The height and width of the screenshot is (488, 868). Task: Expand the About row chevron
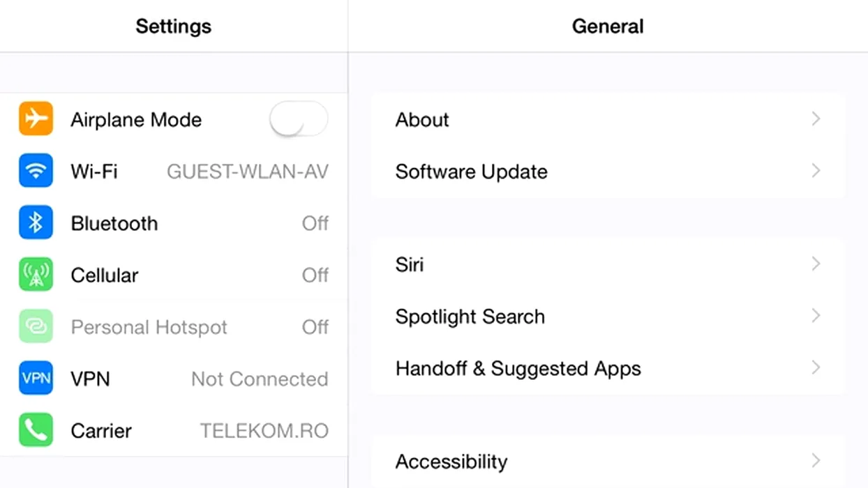pos(816,119)
